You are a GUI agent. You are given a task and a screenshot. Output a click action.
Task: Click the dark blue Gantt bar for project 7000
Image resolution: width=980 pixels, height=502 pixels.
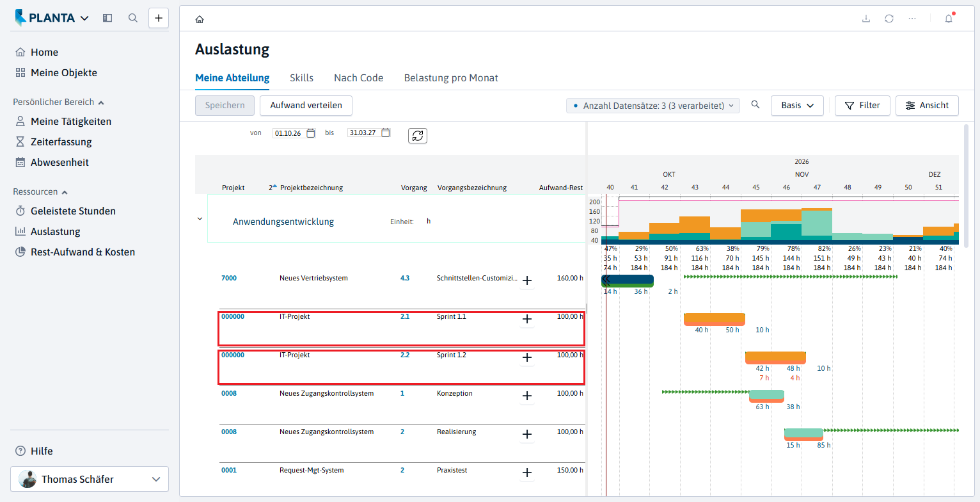coord(628,280)
